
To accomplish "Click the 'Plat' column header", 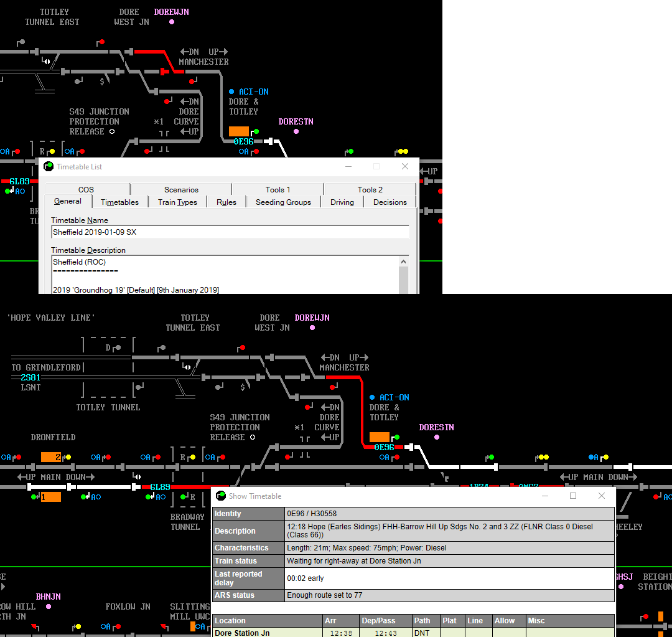I will coord(452,621).
